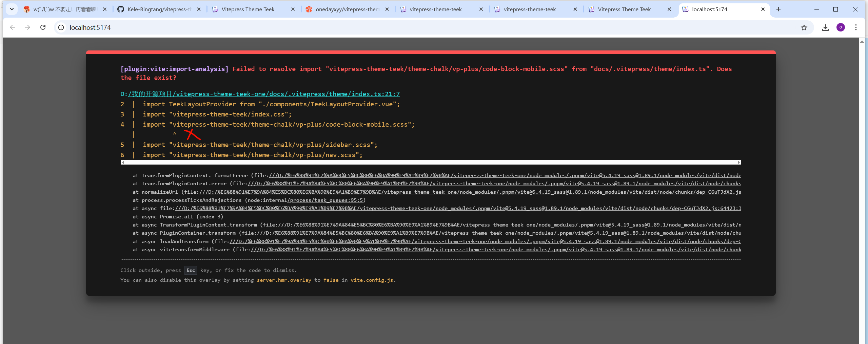
Task: Click page scrollbar up arrow
Action: click(862, 41)
